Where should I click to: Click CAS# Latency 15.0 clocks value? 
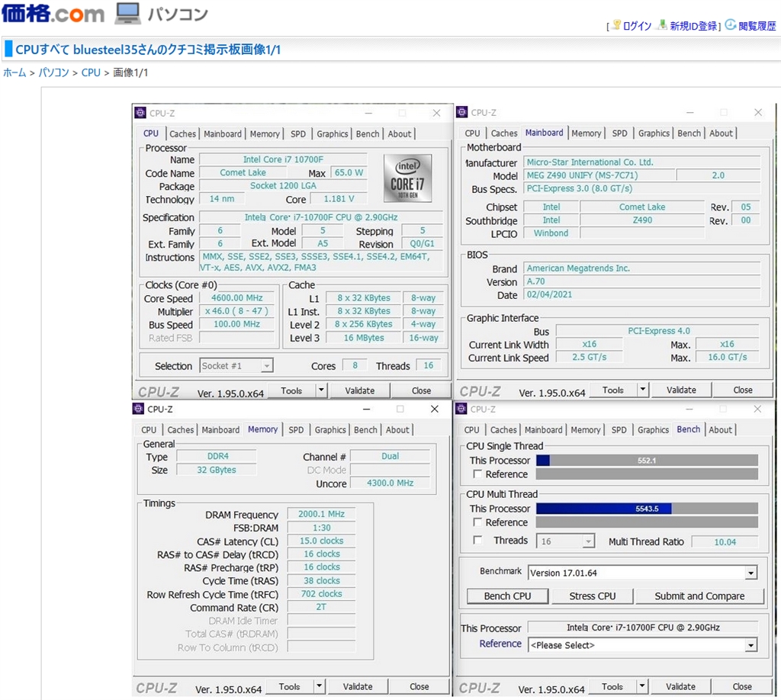point(321,541)
